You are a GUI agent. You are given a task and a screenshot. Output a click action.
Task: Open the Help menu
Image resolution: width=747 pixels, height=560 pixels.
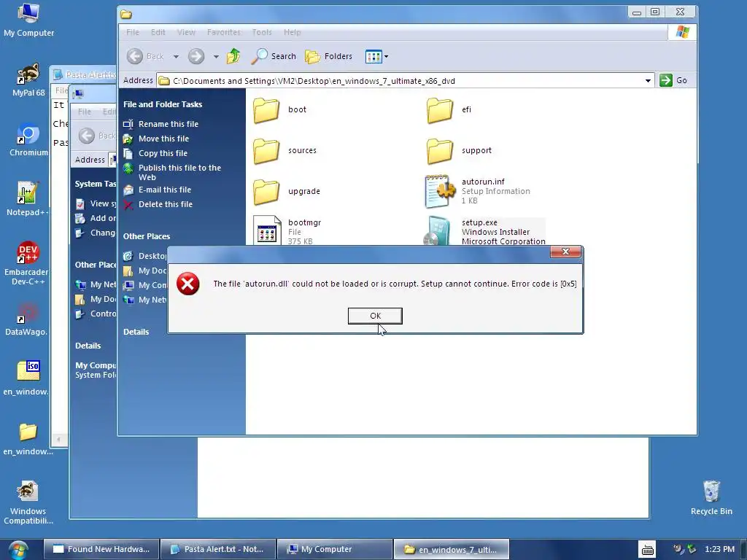click(292, 32)
